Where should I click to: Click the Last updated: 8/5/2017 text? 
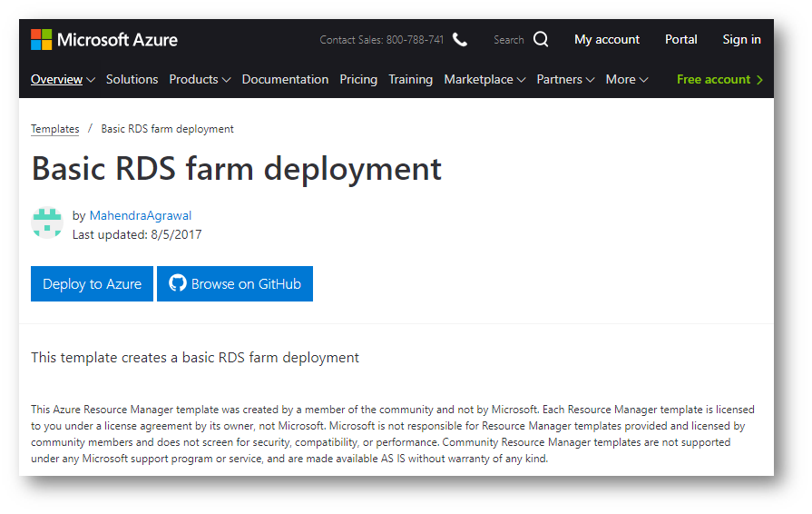pyautogui.click(x=137, y=234)
